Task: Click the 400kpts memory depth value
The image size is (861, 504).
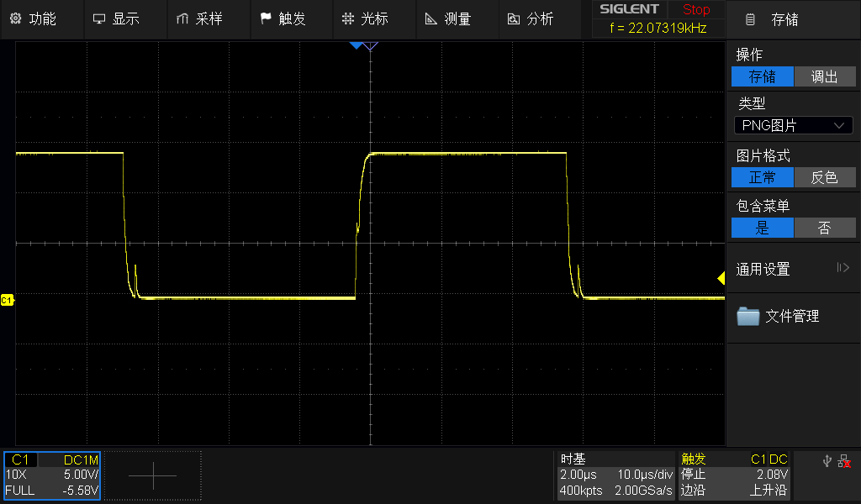Action: pyautogui.click(x=581, y=491)
